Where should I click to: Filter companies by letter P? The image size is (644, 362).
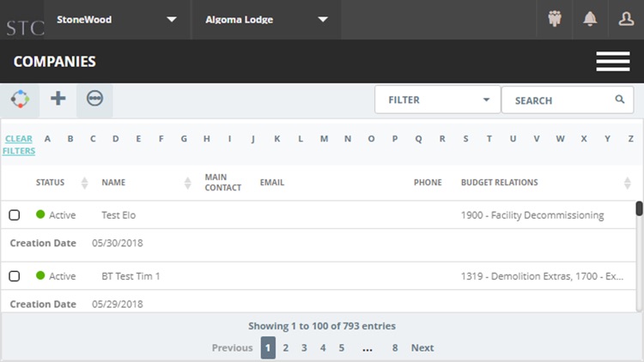point(395,139)
